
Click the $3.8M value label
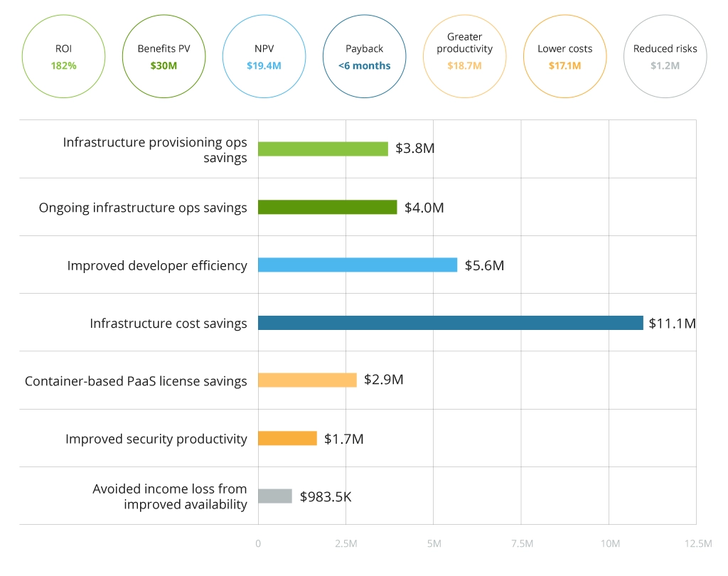[x=415, y=148]
